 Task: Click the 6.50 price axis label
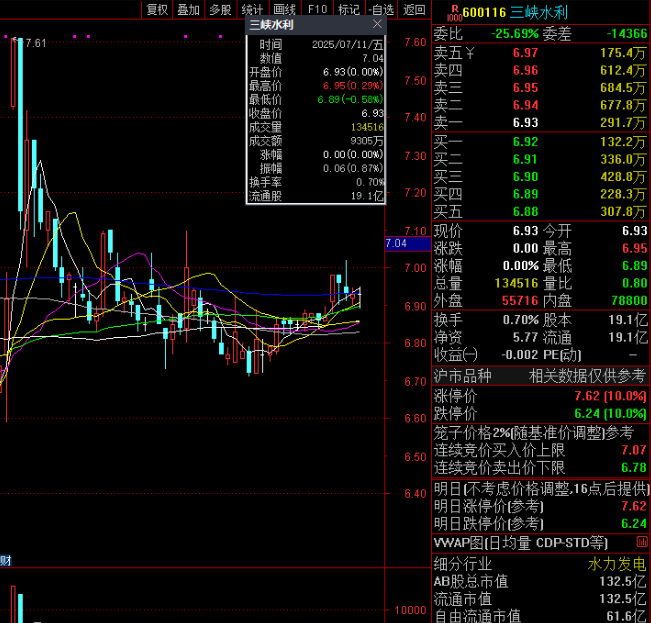coord(415,457)
